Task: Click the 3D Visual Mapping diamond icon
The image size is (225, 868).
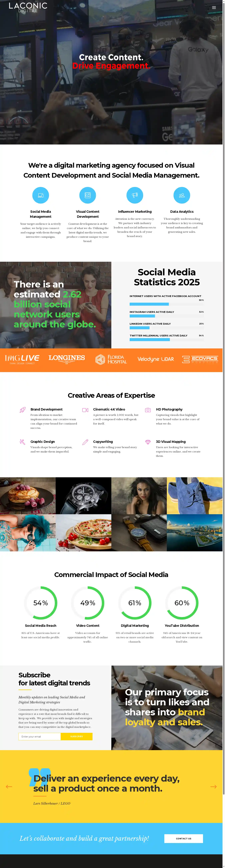Action: coord(148,442)
